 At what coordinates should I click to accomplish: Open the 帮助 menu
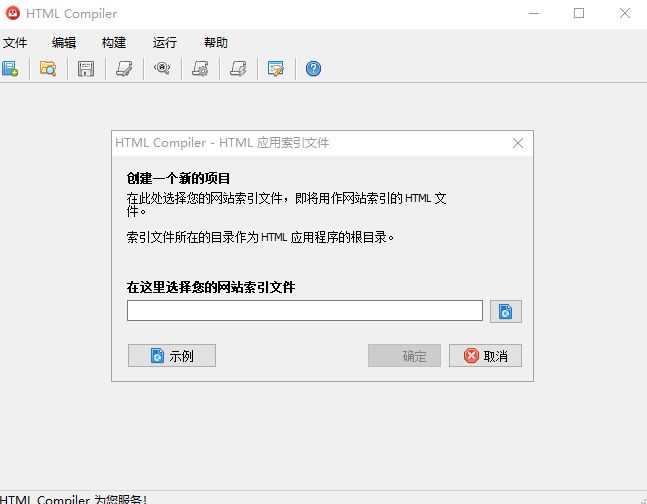click(215, 43)
